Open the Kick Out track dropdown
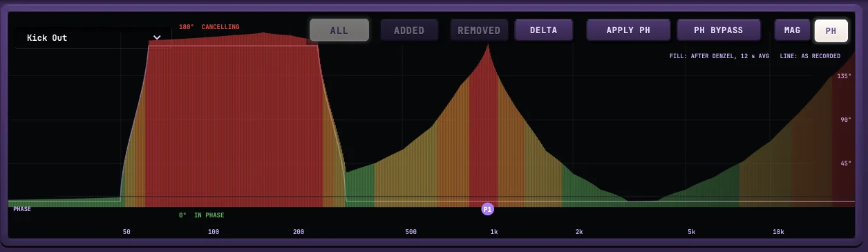Viewport: 868px width, 252px height. coord(93,37)
